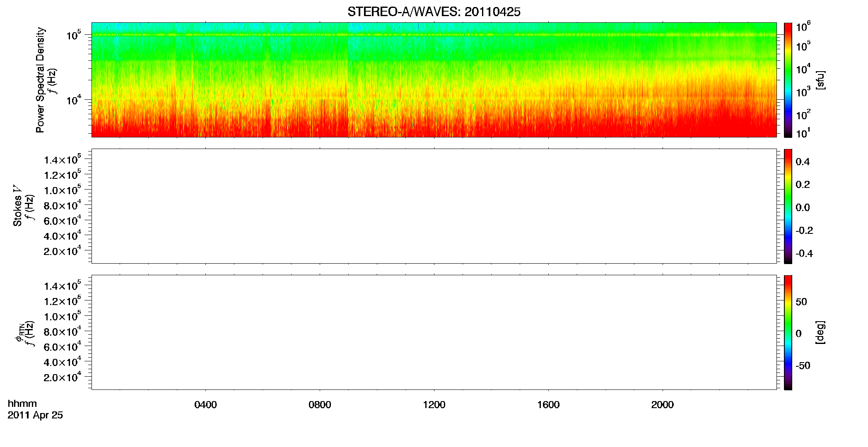868x447 pixels.
Task: Click 8.0×10^4 tick in φ RTN panel
Action: pyautogui.click(x=63, y=331)
